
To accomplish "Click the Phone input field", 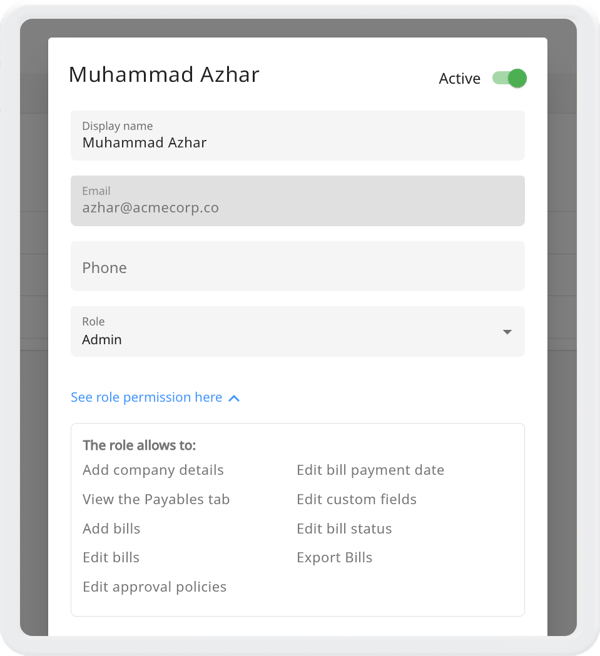I will tap(297, 266).
